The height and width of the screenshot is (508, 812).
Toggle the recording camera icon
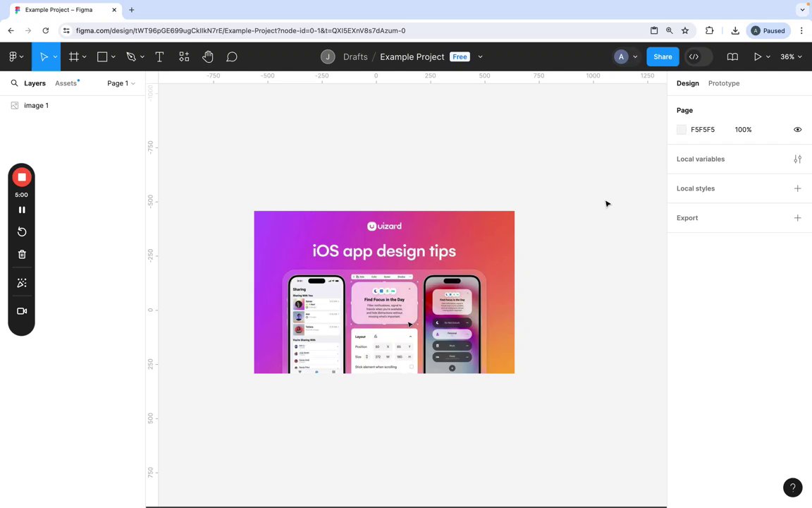[22, 311]
